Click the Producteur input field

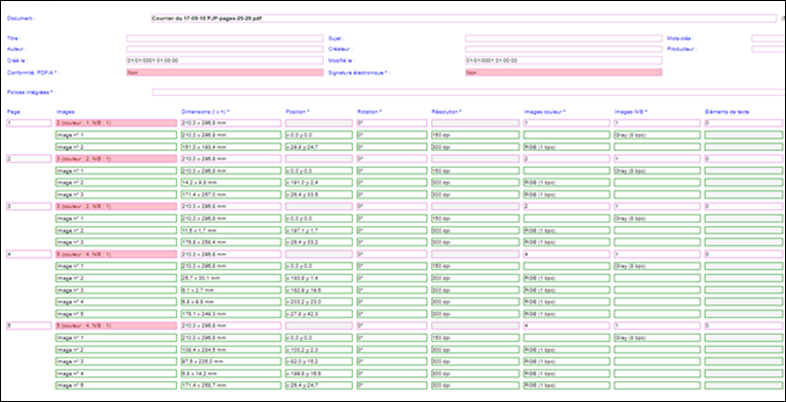pos(768,48)
